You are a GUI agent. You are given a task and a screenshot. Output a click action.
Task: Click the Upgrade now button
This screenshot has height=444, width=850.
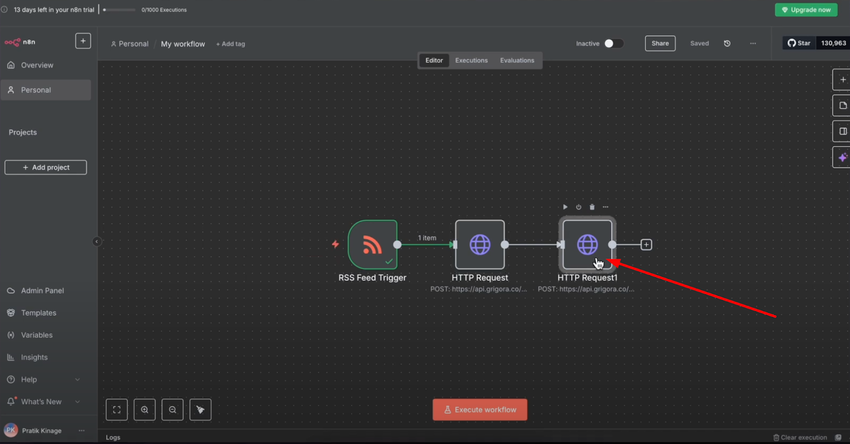(806, 10)
